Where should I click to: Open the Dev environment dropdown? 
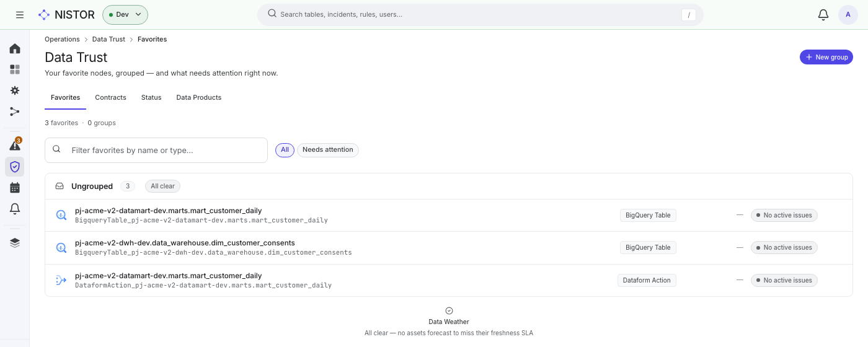pos(125,14)
